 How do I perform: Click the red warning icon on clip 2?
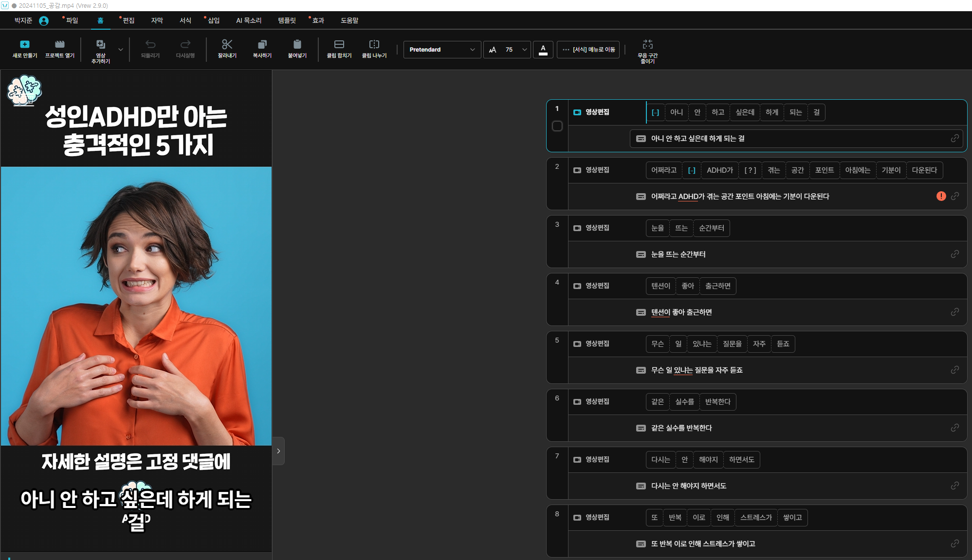[x=941, y=196]
